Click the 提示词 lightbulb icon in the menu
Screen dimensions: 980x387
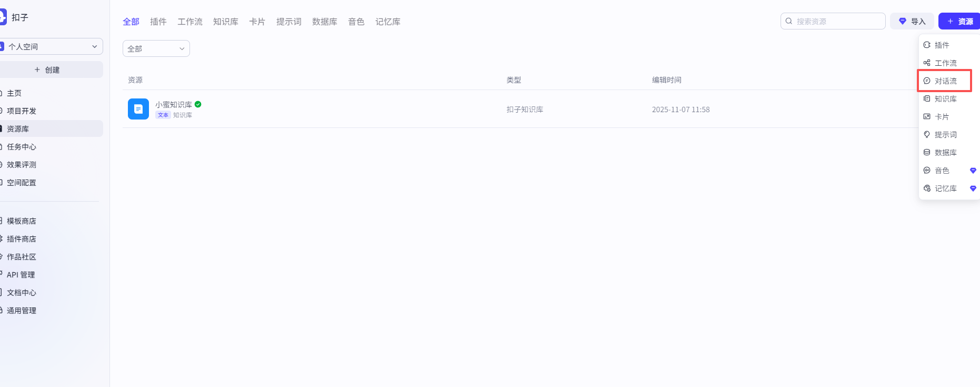click(x=927, y=134)
